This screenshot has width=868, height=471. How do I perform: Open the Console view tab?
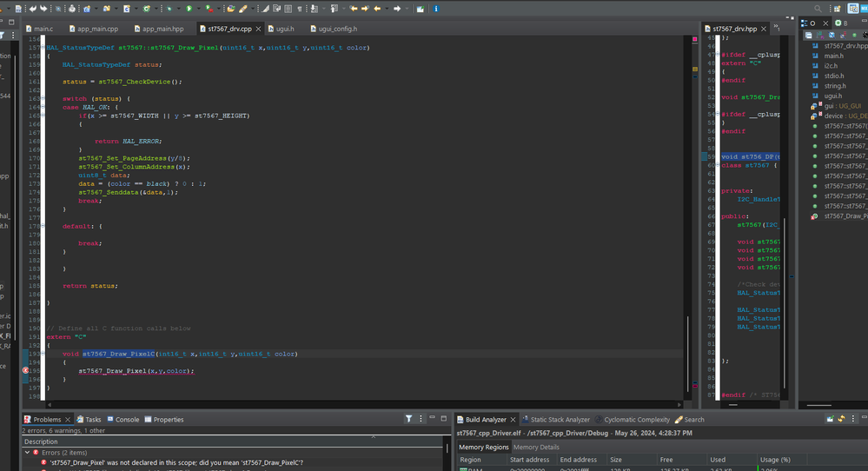(x=123, y=420)
